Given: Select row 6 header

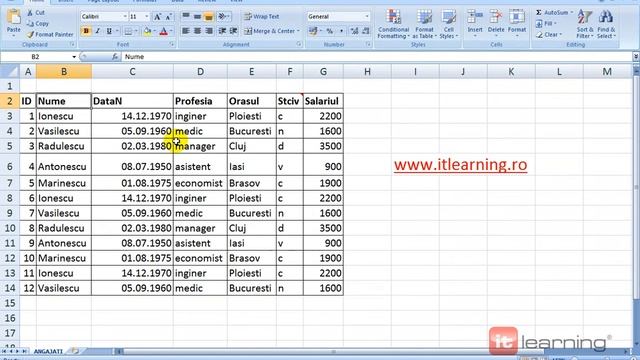Looking at the screenshot, I should (x=10, y=167).
